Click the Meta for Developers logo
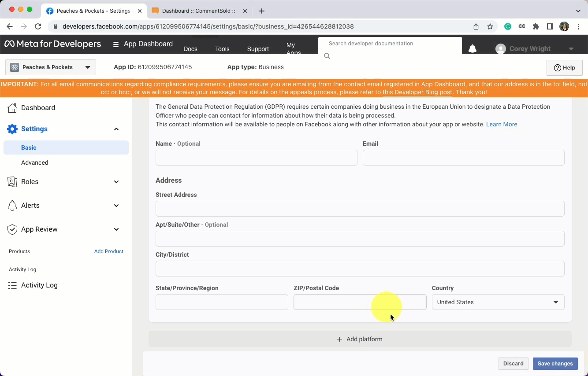 pyautogui.click(x=53, y=44)
